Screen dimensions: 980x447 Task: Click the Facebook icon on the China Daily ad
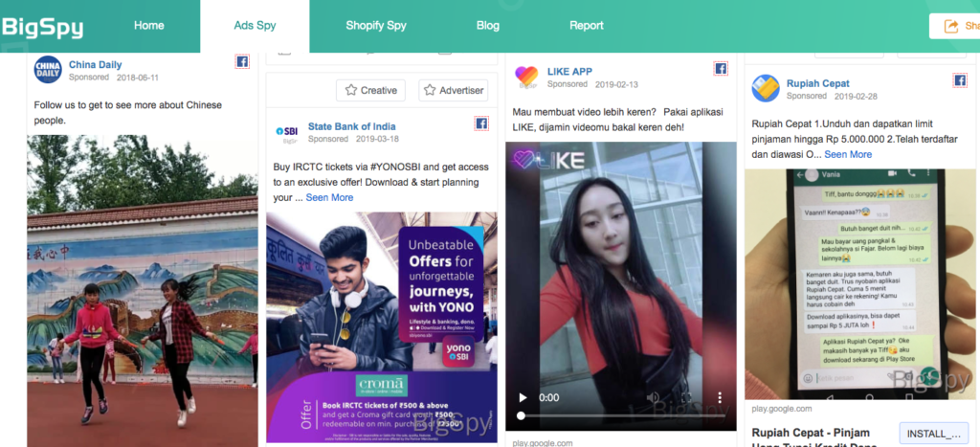(242, 61)
